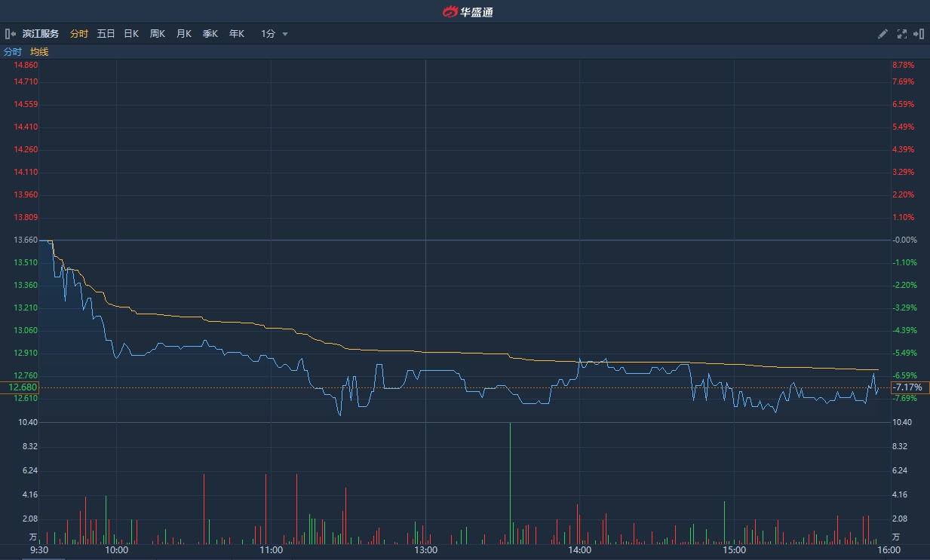Image resolution: width=930 pixels, height=560 pixels.
Task: Click the tallest green volume bar
Action: click(x=511, y=483)
